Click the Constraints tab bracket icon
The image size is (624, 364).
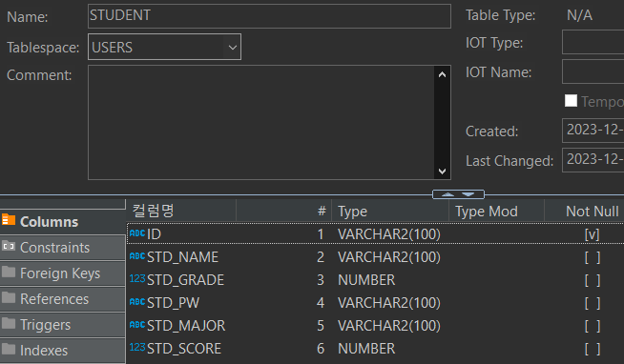pyautogui.click(x=9, y=247)
